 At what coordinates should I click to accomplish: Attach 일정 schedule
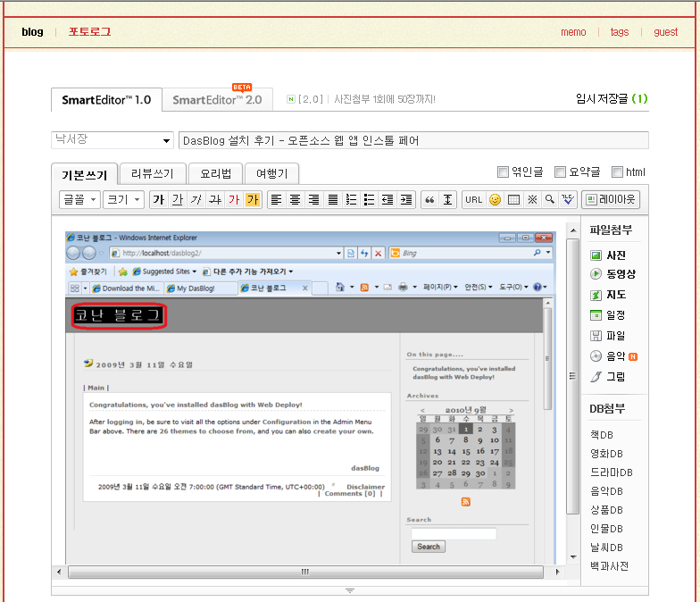607,315
